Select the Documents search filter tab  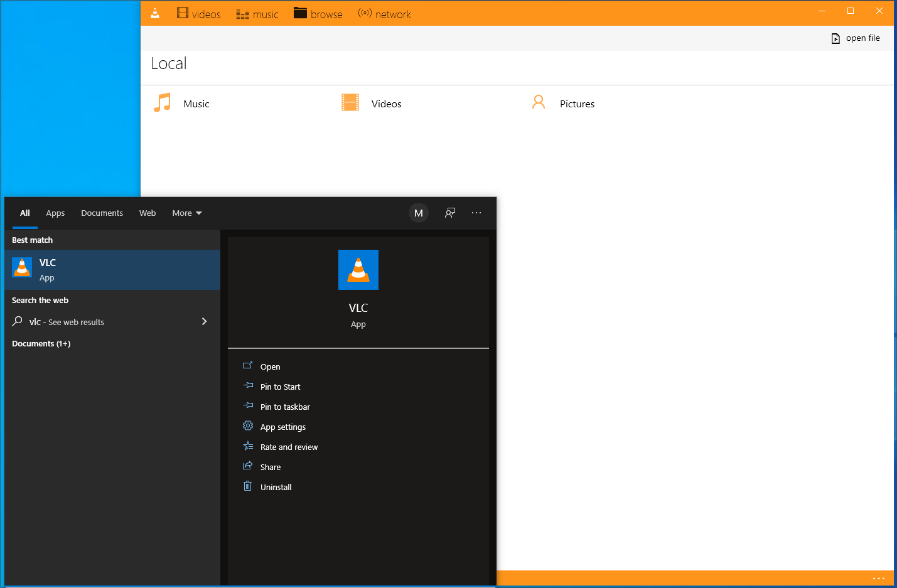point(102,213)
